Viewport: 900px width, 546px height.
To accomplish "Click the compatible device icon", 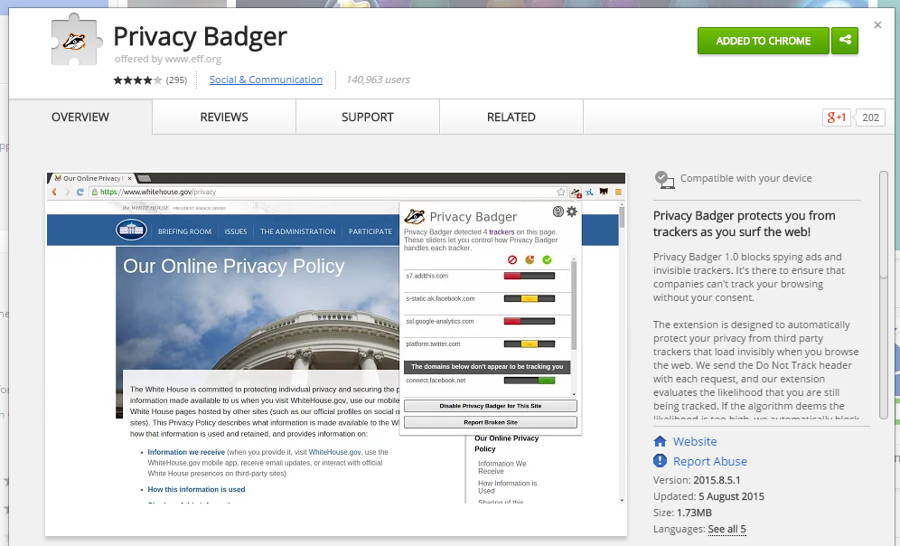I will pyautogui.click(x=664, y=179).
